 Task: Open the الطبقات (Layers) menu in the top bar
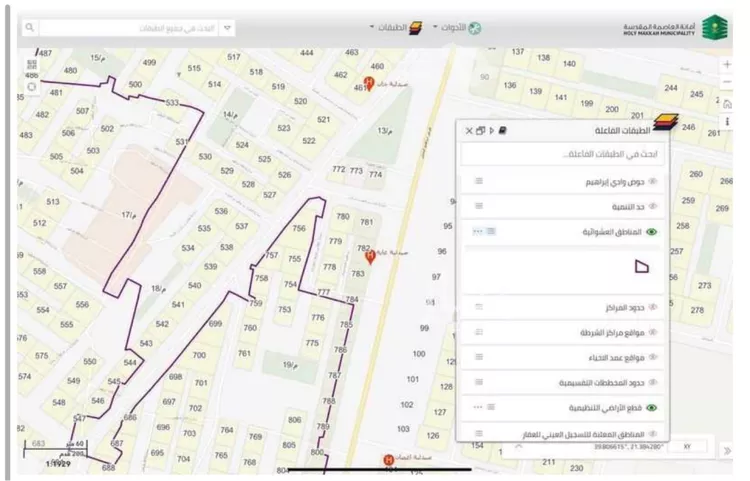396,28
